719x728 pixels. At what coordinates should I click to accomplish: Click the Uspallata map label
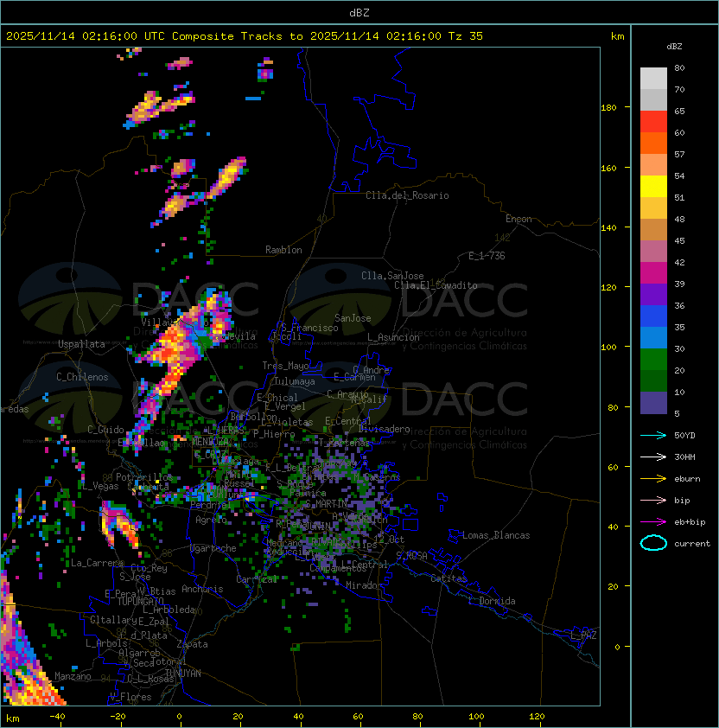tap(81, 344)
